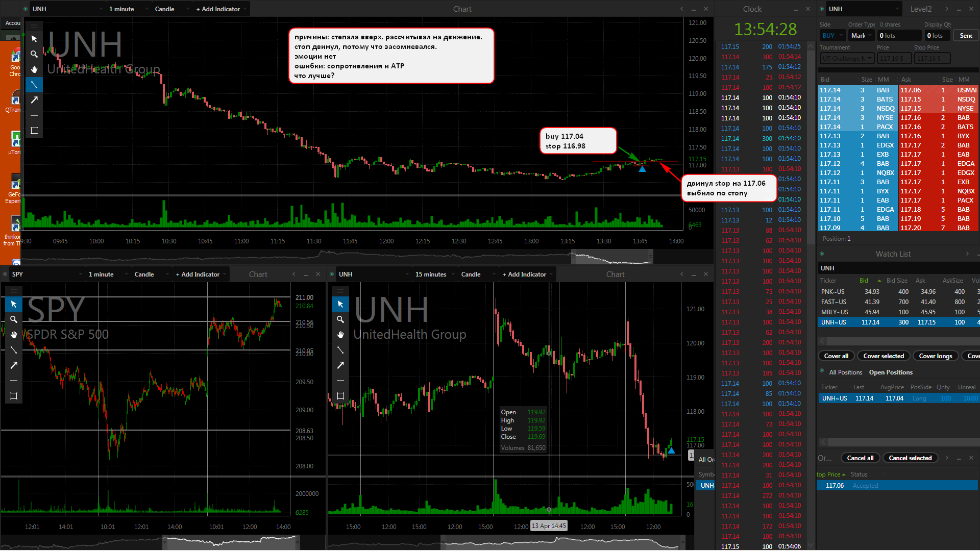Select hand pan tool in SPY chart
The width and height of the screenshot is (980, 551).
tap(14, 335)
